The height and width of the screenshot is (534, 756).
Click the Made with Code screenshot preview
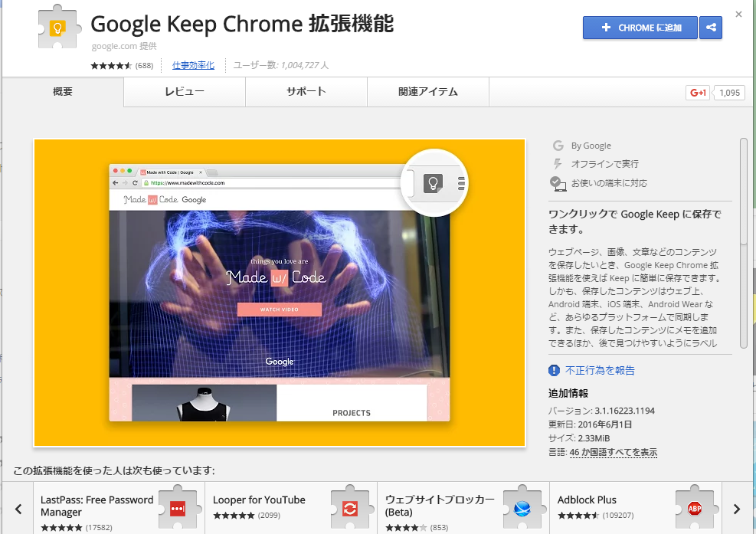click(280, 293)
